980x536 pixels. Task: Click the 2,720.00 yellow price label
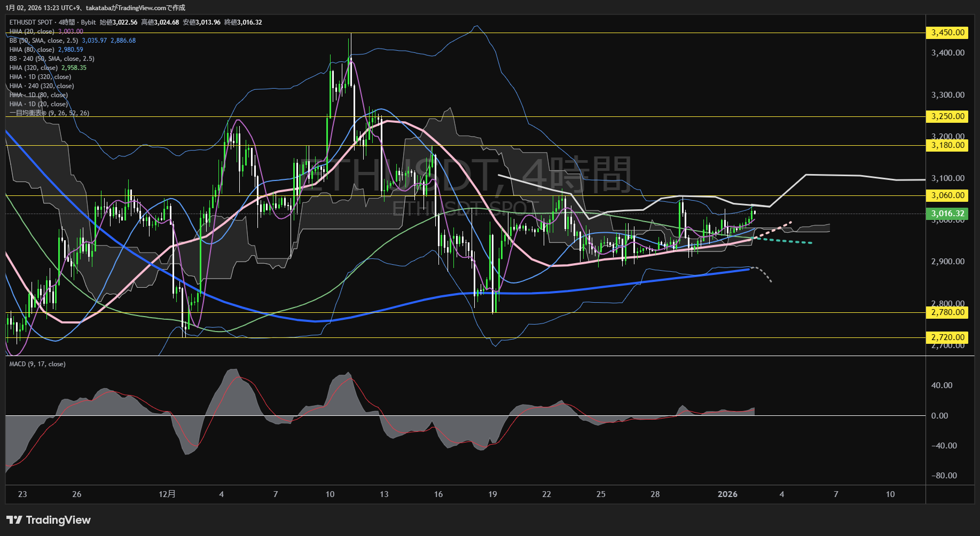pyautogui.click(x=947, y=337)
